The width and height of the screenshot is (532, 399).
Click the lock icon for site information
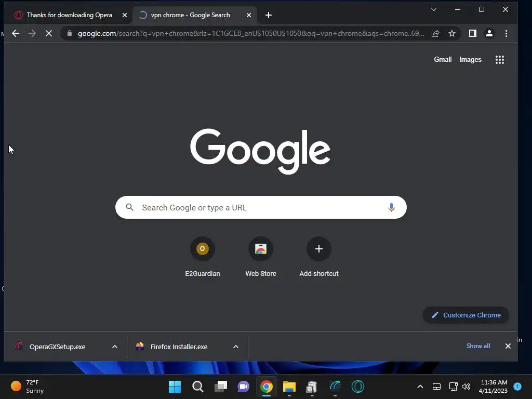click(x=70, y=33)
